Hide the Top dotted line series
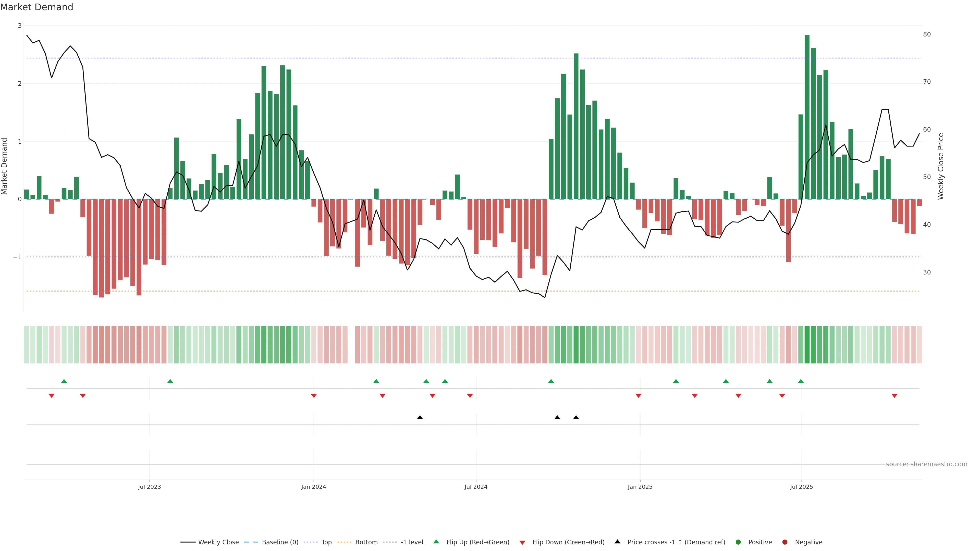 [x=326, y=542]
